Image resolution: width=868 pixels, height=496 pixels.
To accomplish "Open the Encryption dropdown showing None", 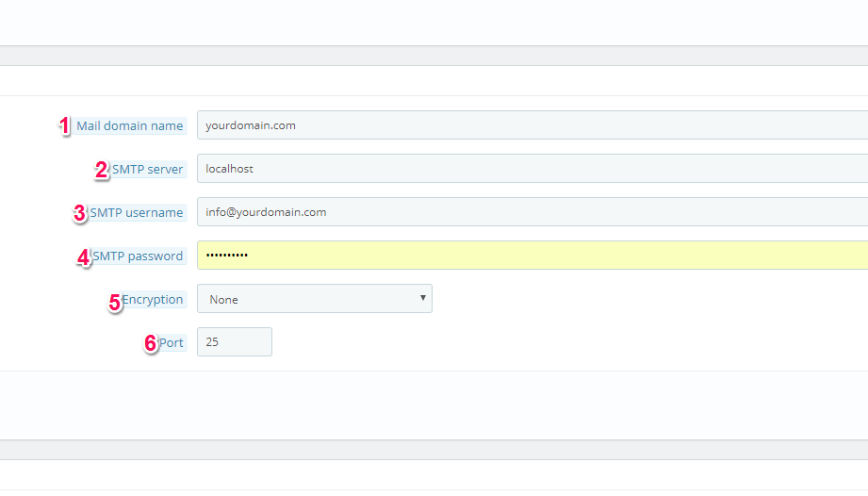I will [x=315, y=299].
